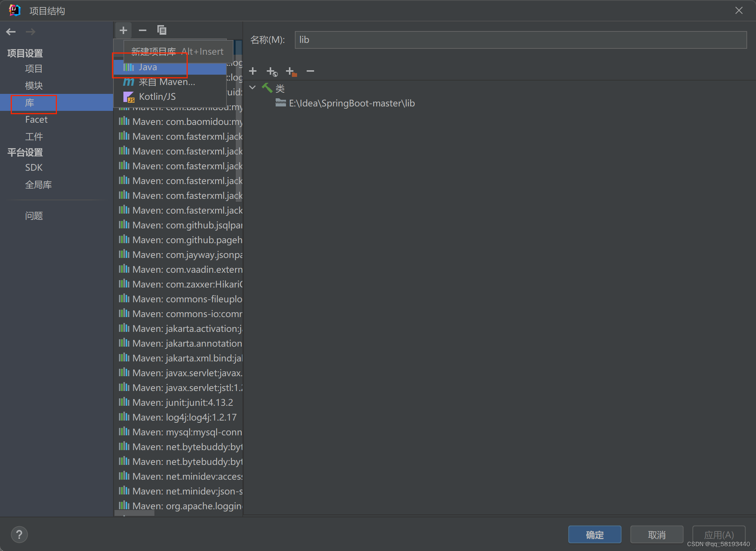Select 模块 in project settings sidebar
Screen dimensions: 756x551
tap(34, 86)
